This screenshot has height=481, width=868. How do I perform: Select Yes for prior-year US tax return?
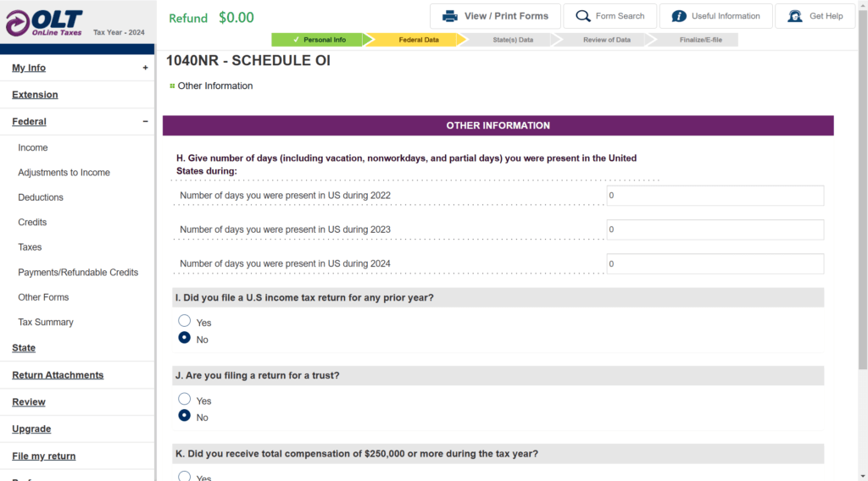pos(184,321)
